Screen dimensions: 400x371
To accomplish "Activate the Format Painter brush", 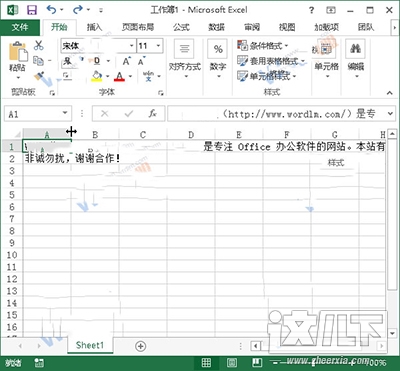I will pyautogui.click(x=39, y=76).
